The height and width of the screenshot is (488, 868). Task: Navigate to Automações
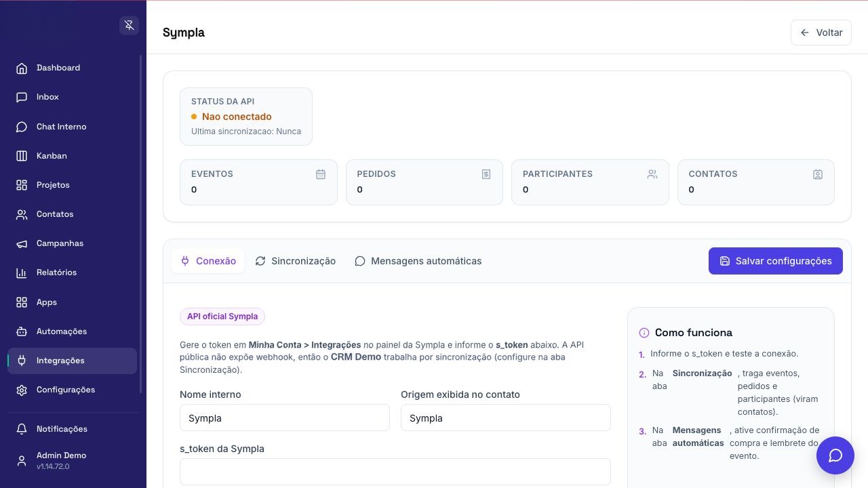[x=72, y=331]
